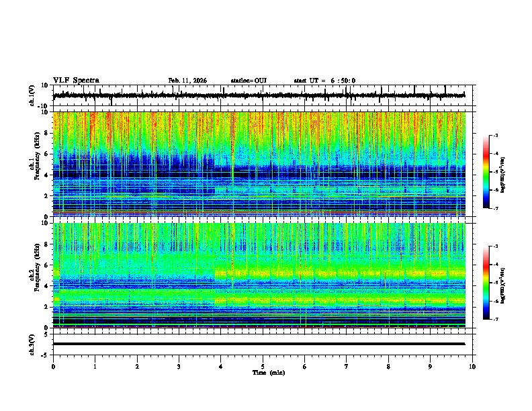The height and width of the screenshot is (411, 532).
Task: Click the "2" kHz tick on ch.2 axis
Action: point(46,307)
